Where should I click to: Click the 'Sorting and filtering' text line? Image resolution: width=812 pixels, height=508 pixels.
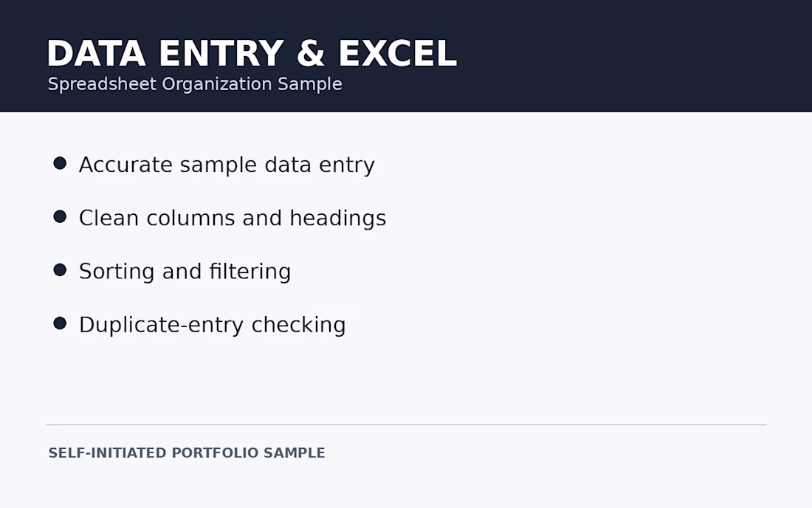point(185,271)
